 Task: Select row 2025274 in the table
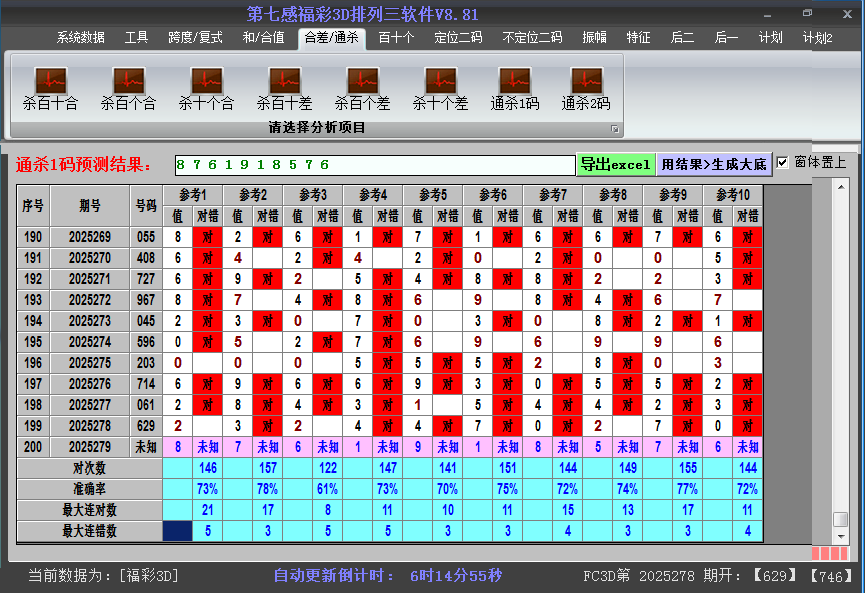coord(90,341)
